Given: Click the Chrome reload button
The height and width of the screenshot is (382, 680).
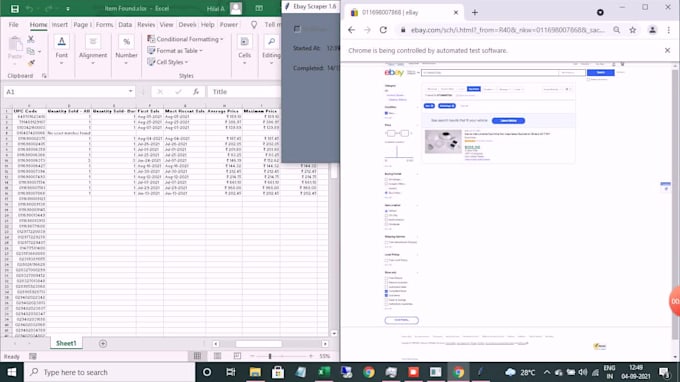Looking at the screenshot, I should click(383, 30).
